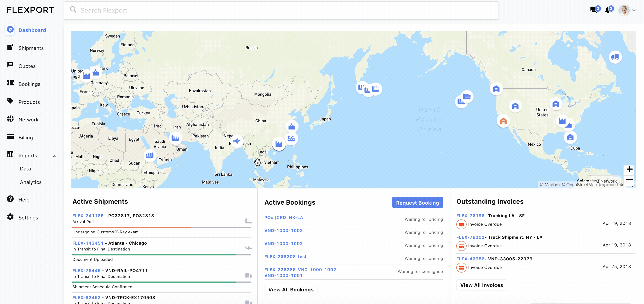Open Settings via gear icon

coord(10,217)
